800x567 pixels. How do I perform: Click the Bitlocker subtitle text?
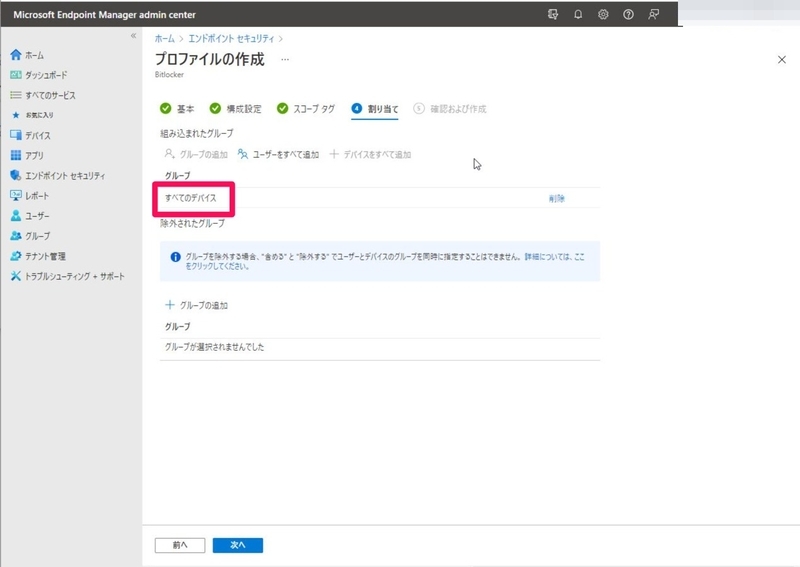[169, 75]
